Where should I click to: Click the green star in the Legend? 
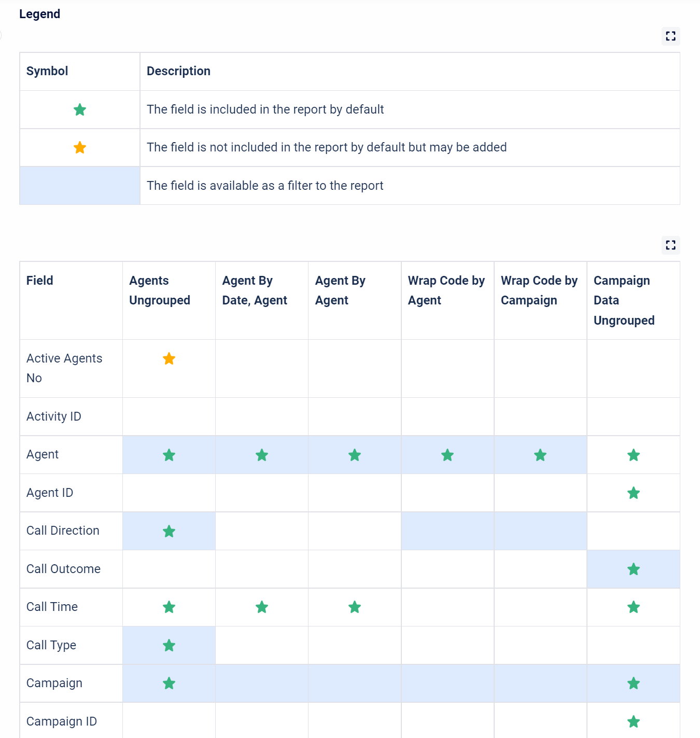pos(80,110)
